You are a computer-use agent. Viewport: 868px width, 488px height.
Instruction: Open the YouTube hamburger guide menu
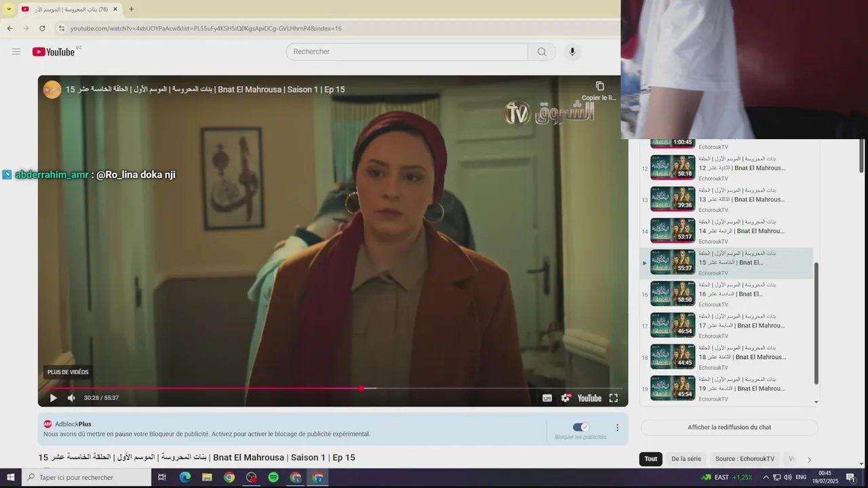16,52
